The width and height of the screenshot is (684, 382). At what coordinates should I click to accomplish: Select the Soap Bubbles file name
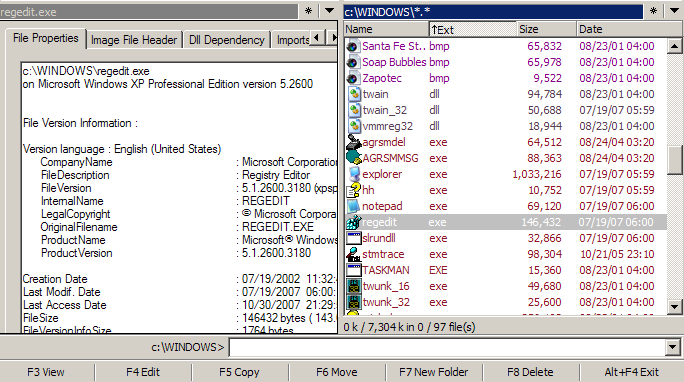tap(394, 62)
